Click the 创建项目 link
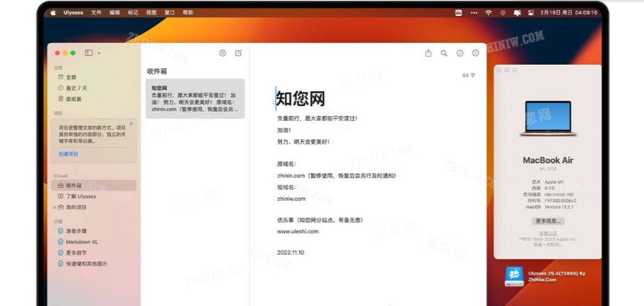This screenshot has width=644, height=306. click(x=68, y=154)
